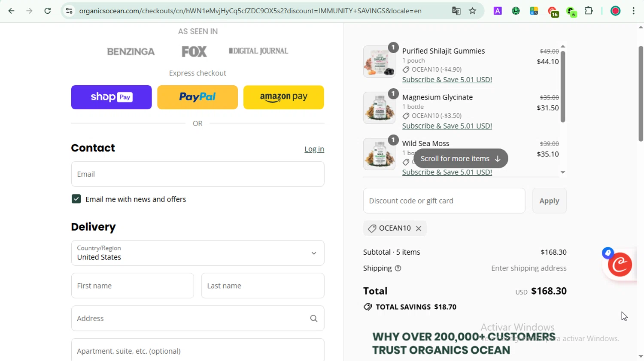The image size is (644, 361).
Task: Reload the checkout page
Action: point(48,11)
